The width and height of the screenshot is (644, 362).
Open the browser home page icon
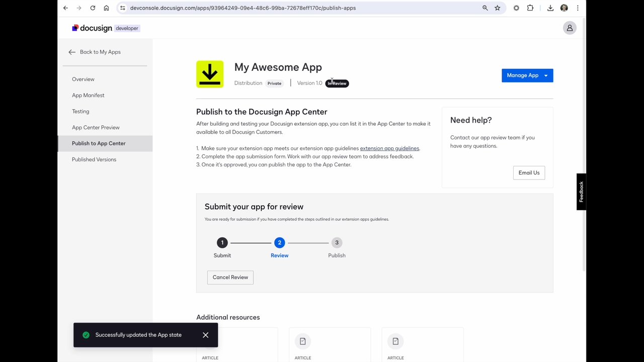[x=106, y=8]
